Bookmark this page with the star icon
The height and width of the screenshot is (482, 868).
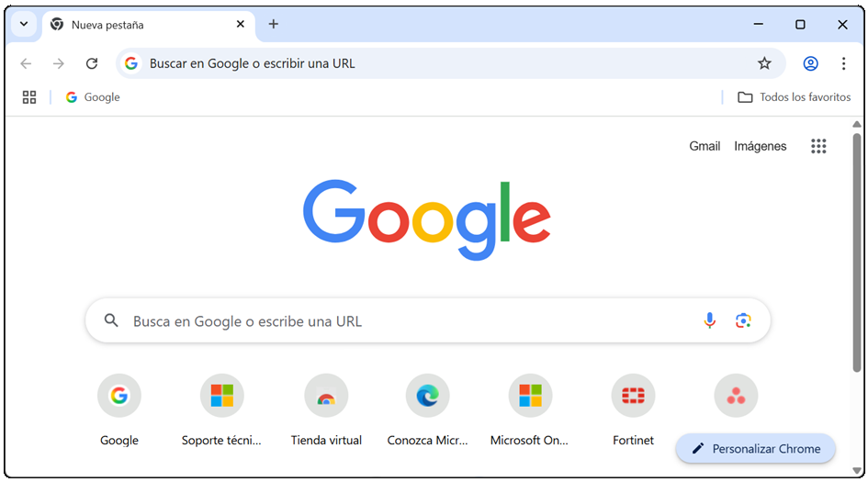click(764, 63)
